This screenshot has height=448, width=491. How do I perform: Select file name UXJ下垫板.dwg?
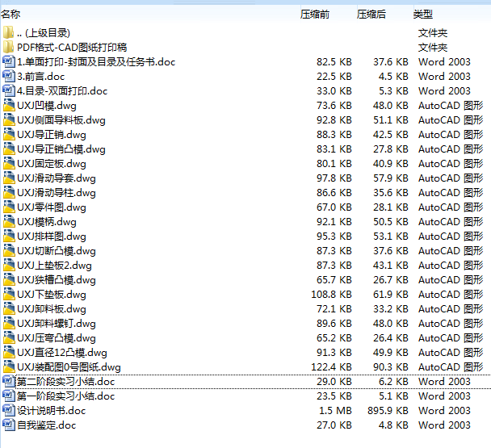coord(52,295)
